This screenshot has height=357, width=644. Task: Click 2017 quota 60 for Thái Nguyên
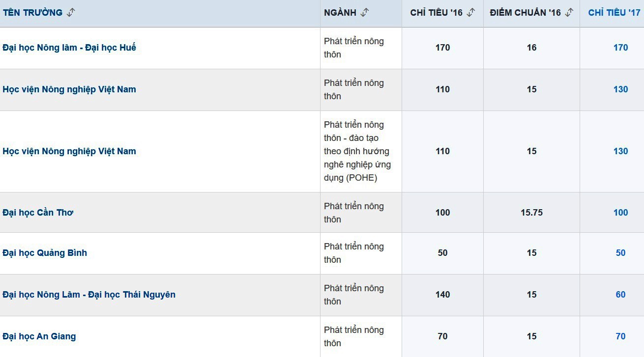[620, 295]
